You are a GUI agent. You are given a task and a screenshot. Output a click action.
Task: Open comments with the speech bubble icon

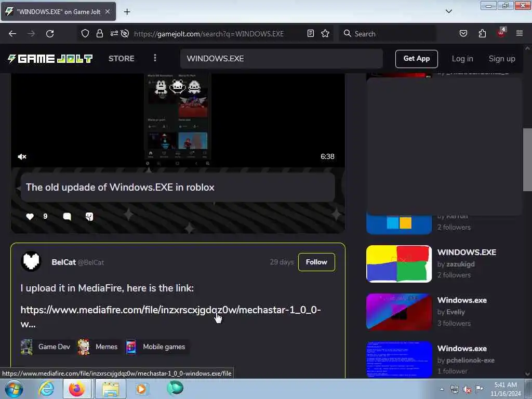click(x=67, y=217)
